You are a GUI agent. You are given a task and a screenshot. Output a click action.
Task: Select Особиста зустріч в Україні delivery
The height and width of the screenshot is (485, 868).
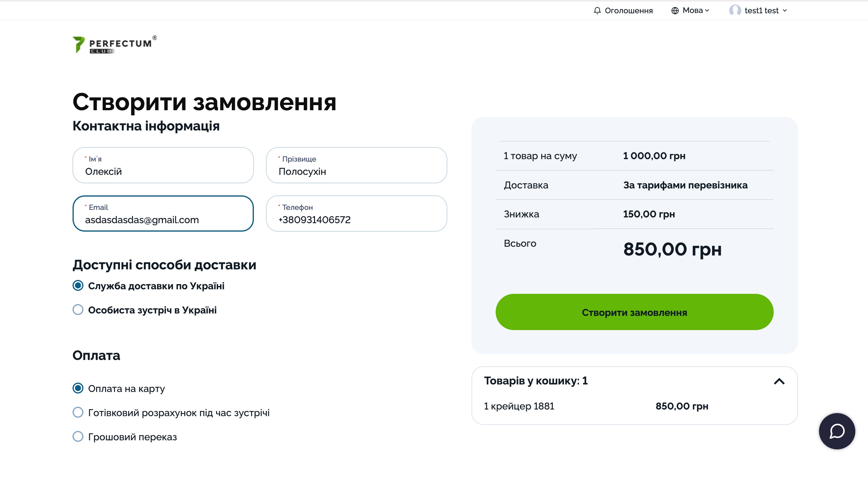(x=78, y=310)
